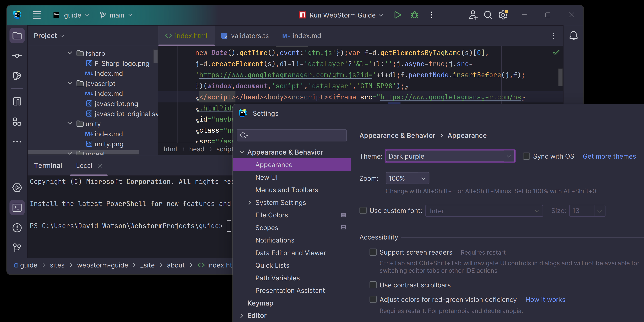Click the Notifications bell icon

pos(573,35)
